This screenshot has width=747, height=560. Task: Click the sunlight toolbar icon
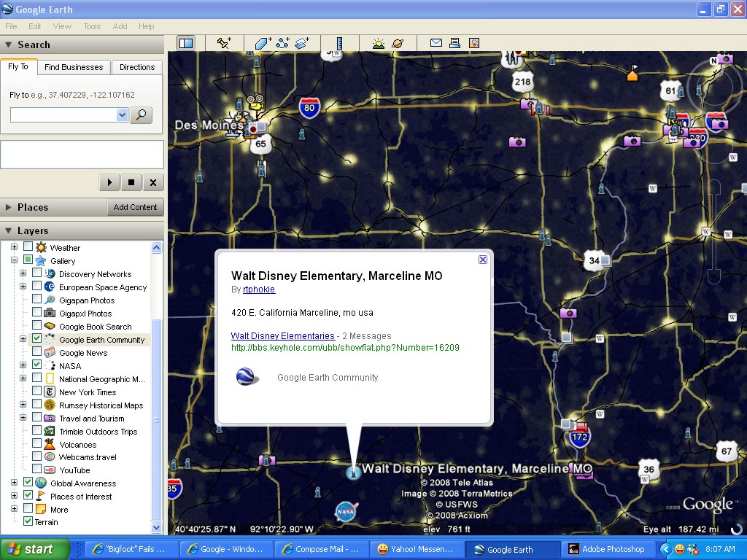pyautogui.click(x=379, y=43)
